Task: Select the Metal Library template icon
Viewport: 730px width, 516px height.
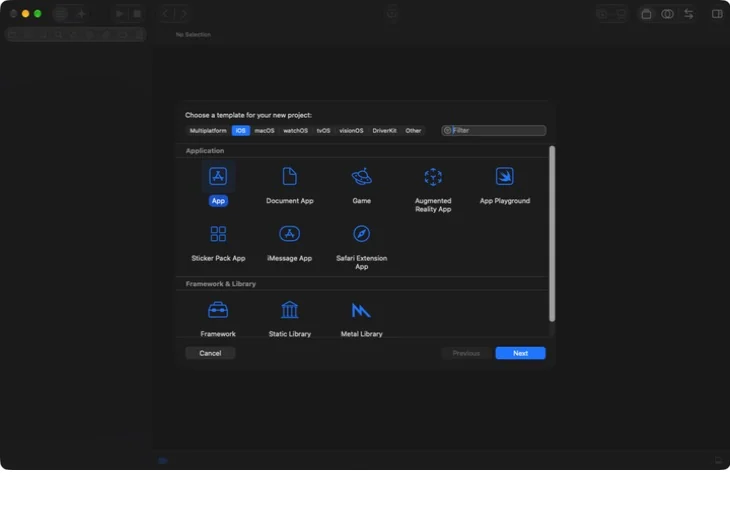Action: pos(361,310)
